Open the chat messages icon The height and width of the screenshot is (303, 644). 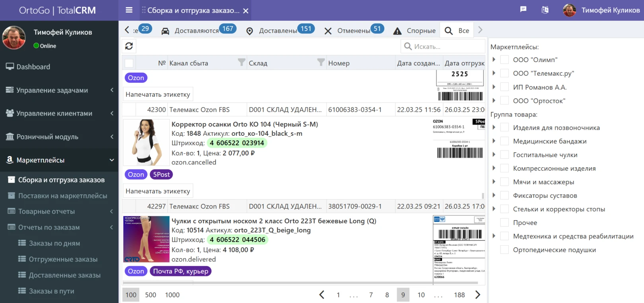pos(523,10)
